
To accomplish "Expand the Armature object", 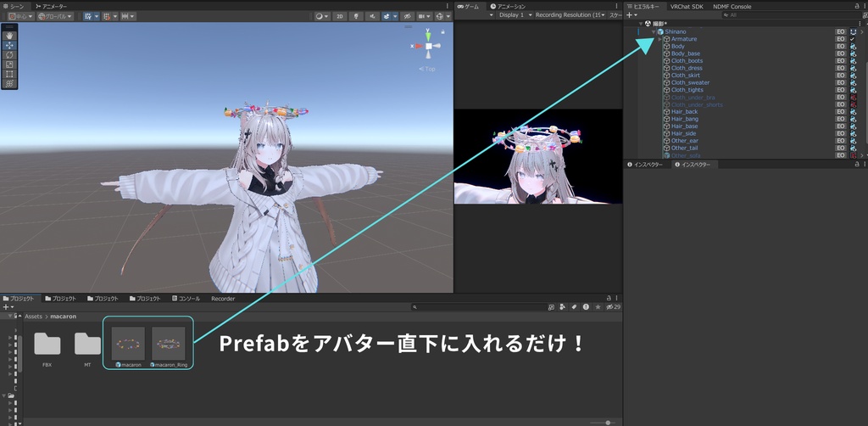I will [x=659, y=39].
